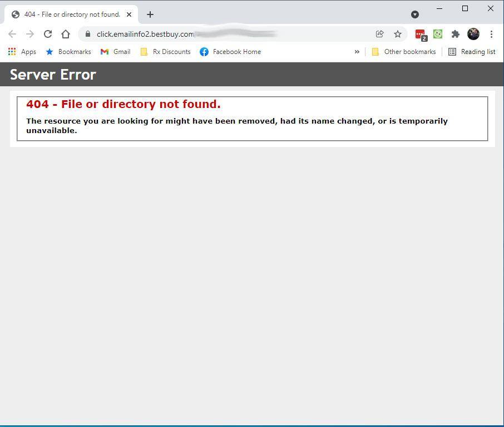This screenshot has width=504, height=427.
Task: Open the Extensions puzzle piece menu
Action: pyautogui.click(x=456, y=34)
